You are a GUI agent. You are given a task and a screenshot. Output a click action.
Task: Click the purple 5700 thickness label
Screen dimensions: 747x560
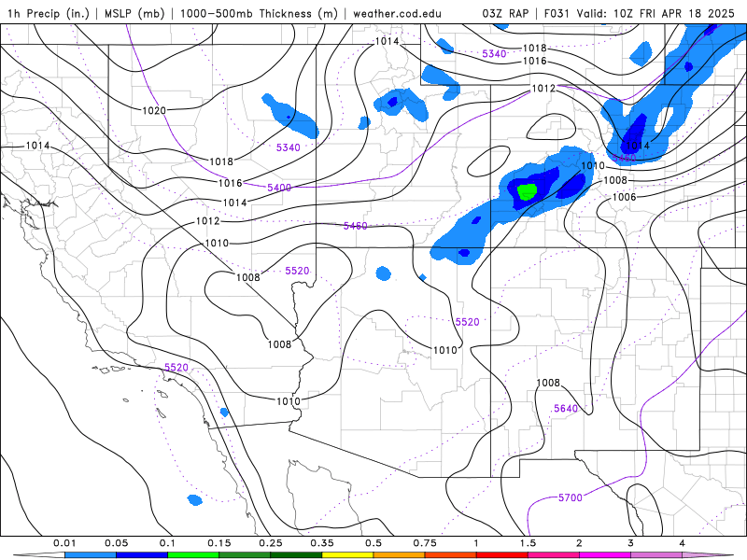pyautogui.click(x=570, y=497)
